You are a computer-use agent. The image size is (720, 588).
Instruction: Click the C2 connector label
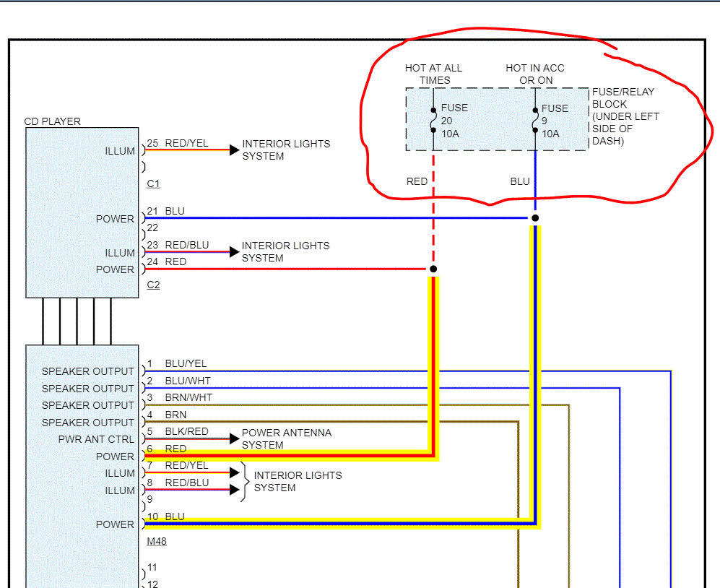(153, 285)
